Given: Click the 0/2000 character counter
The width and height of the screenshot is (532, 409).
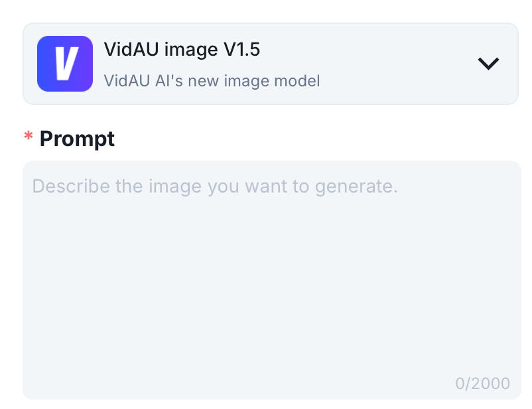Looking at the screenshot, I should [x=482, y=383].
